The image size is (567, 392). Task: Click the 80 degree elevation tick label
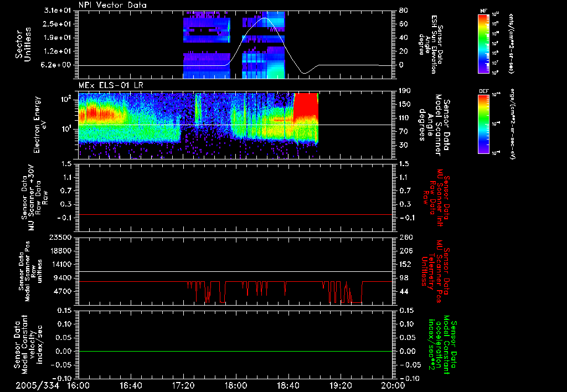403,11
